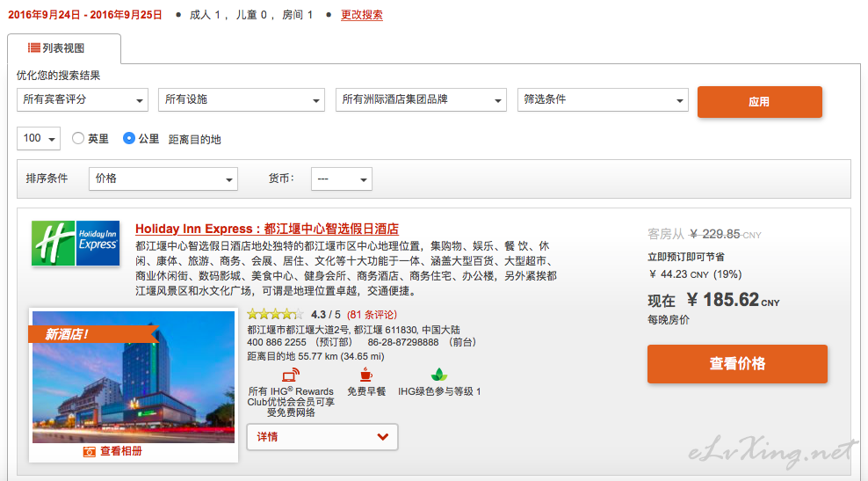Open the 查看相册 photo album link
The width and height of the screenshot is (868, 481).
coord(120,452)
